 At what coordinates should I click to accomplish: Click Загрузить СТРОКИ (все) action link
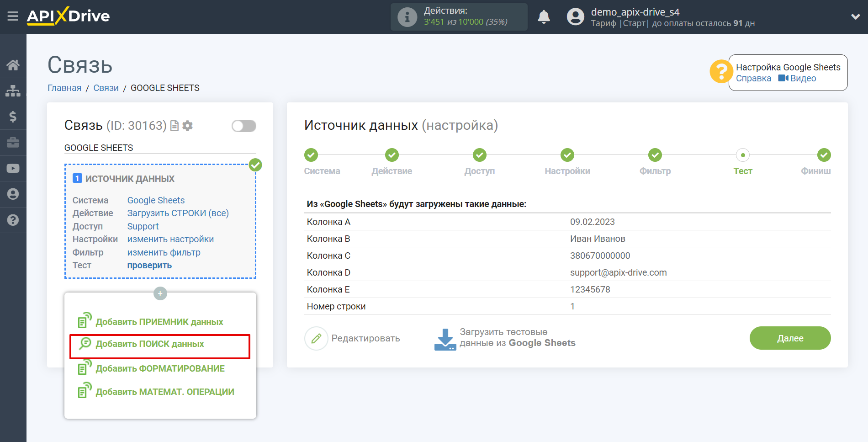[x=178, y=213]
